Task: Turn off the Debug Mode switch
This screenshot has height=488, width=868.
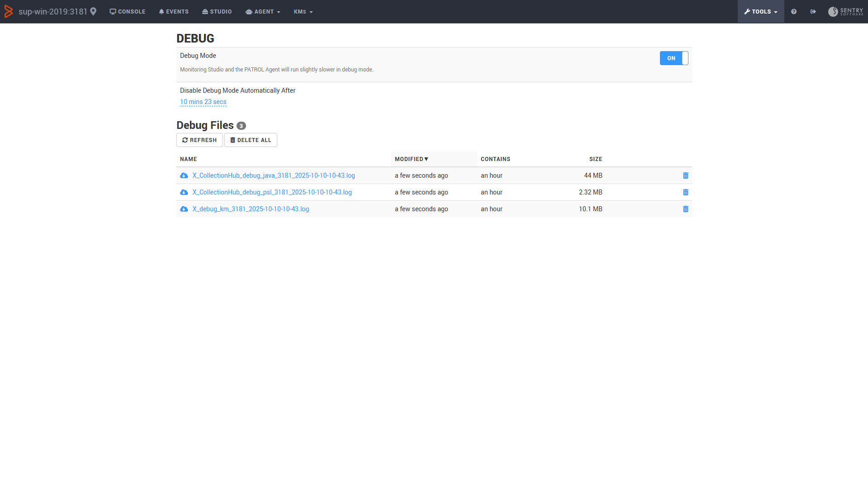Action: click(x=674, y=58)
